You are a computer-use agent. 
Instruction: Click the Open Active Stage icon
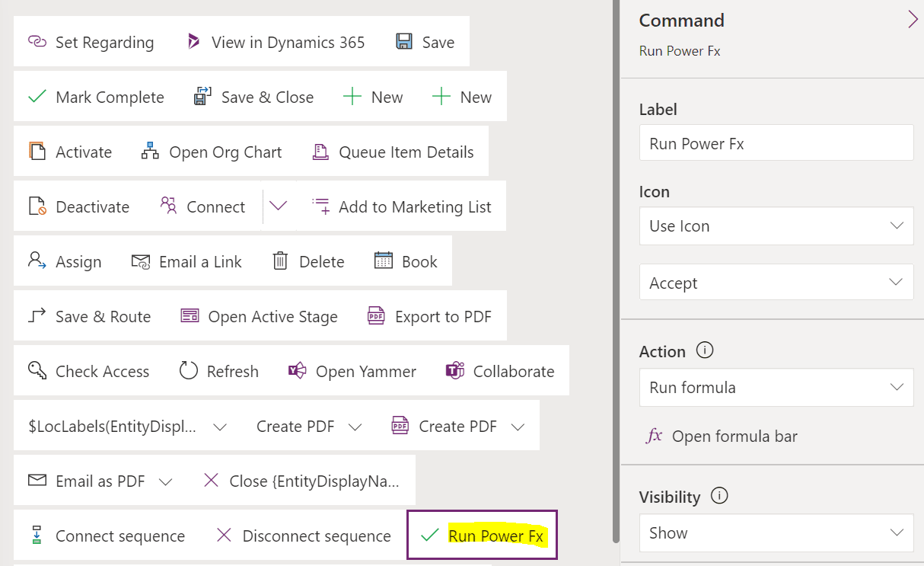[x=190, y=316]
